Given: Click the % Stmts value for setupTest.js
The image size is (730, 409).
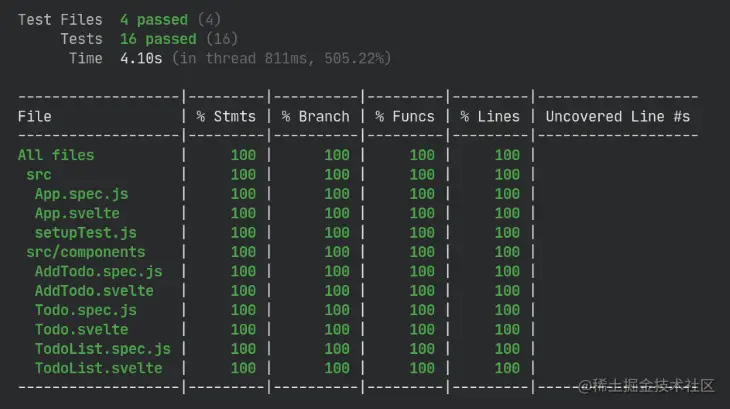Looking at the screenshot, I should tap(243, 233).
